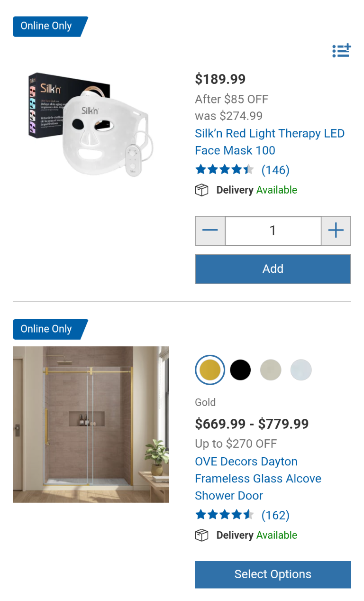Click the add-to-list icon

(x=341, y=50)
